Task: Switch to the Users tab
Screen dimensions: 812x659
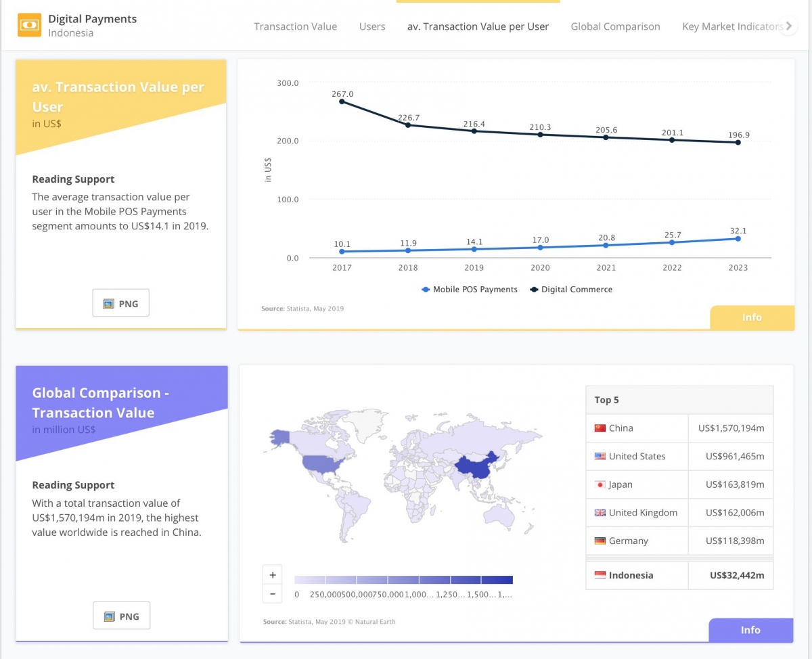Action: coord(372,26)
